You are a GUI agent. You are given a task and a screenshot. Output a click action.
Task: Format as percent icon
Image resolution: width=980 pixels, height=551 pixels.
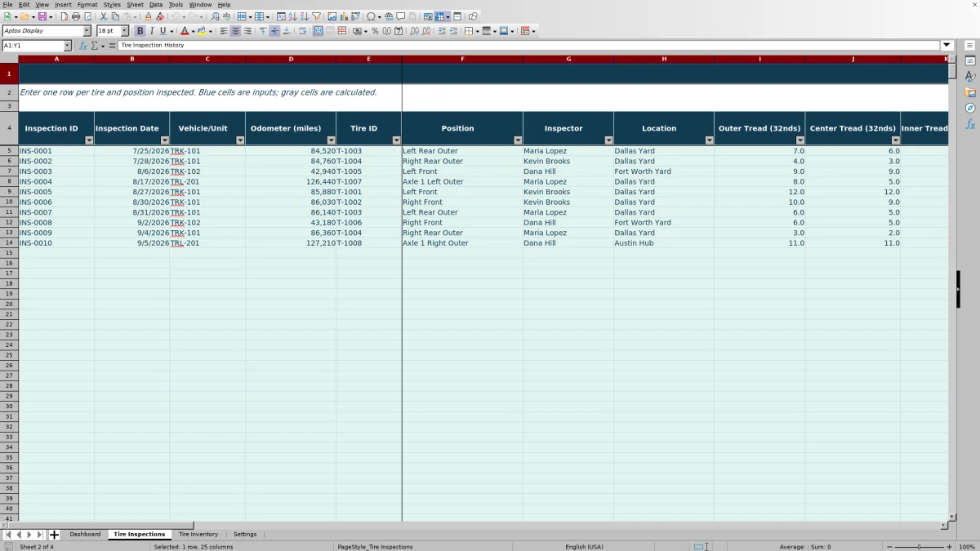375,31
